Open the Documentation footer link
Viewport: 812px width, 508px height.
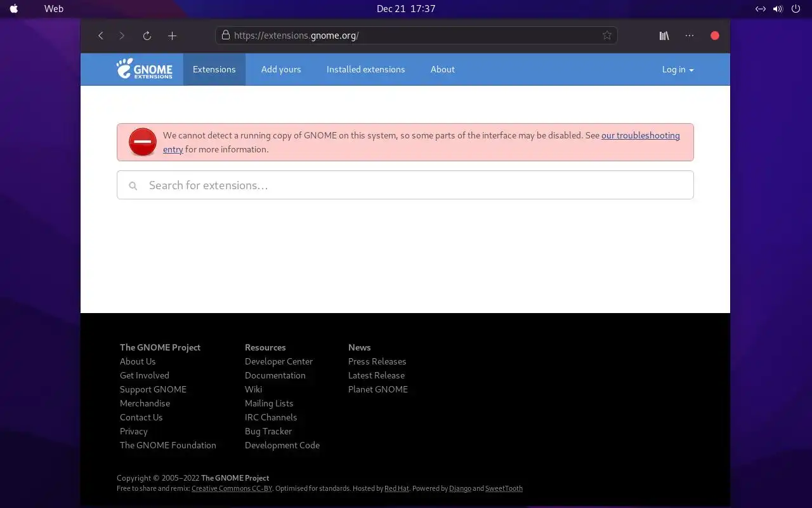pyautogui.click(x=275, y=375)
